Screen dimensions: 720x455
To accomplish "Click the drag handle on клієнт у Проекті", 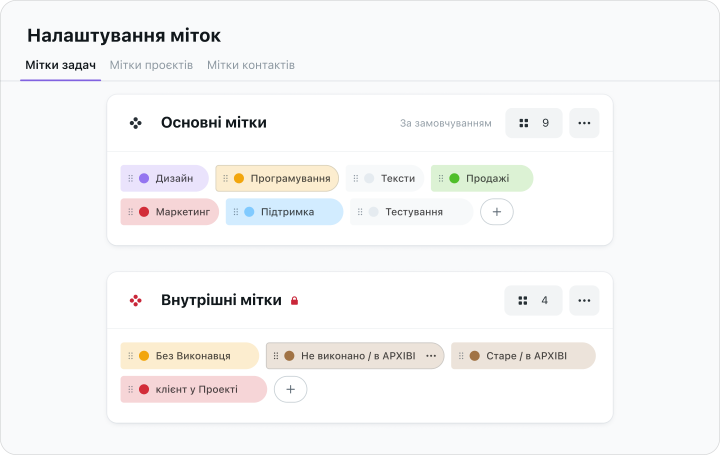I will click(x=130, y=389).
